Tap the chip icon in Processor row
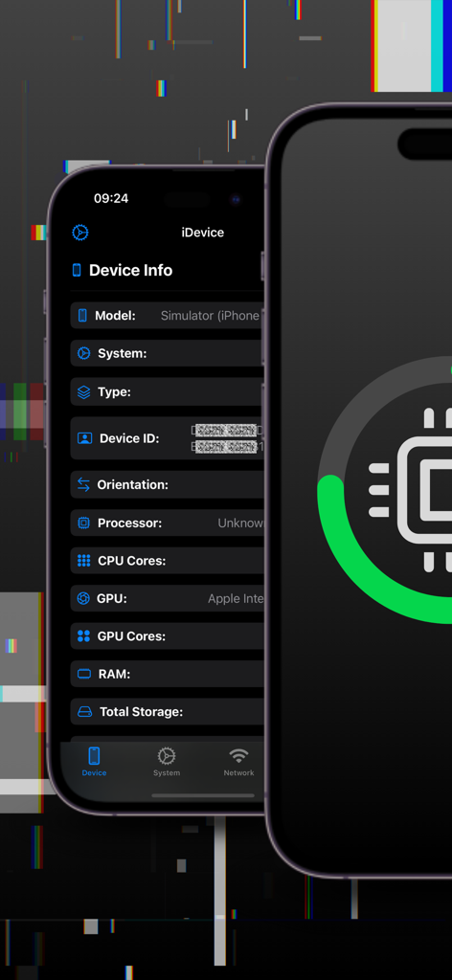Image resolution: width=452 pixels, height=980 pixels. 83,523
